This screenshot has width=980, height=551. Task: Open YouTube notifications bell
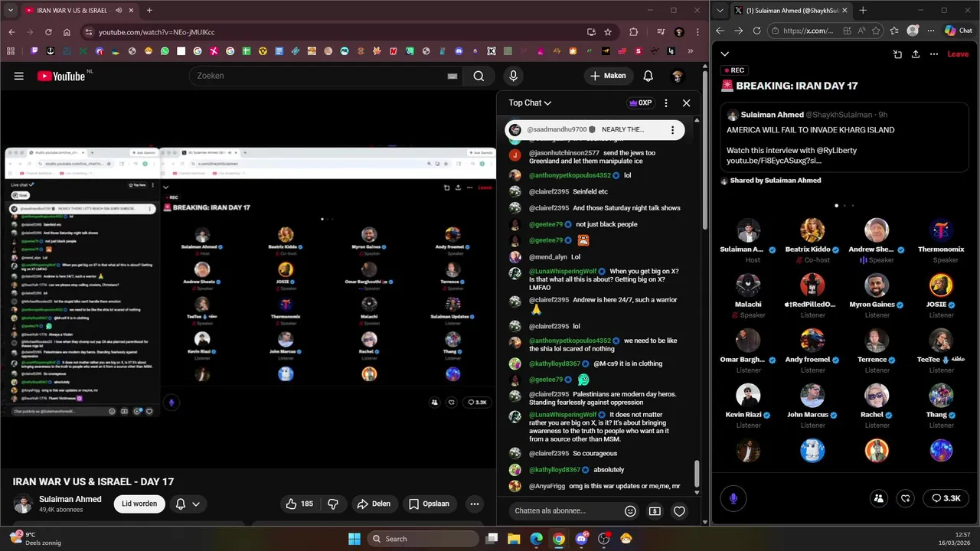click(x=648, y=76)
